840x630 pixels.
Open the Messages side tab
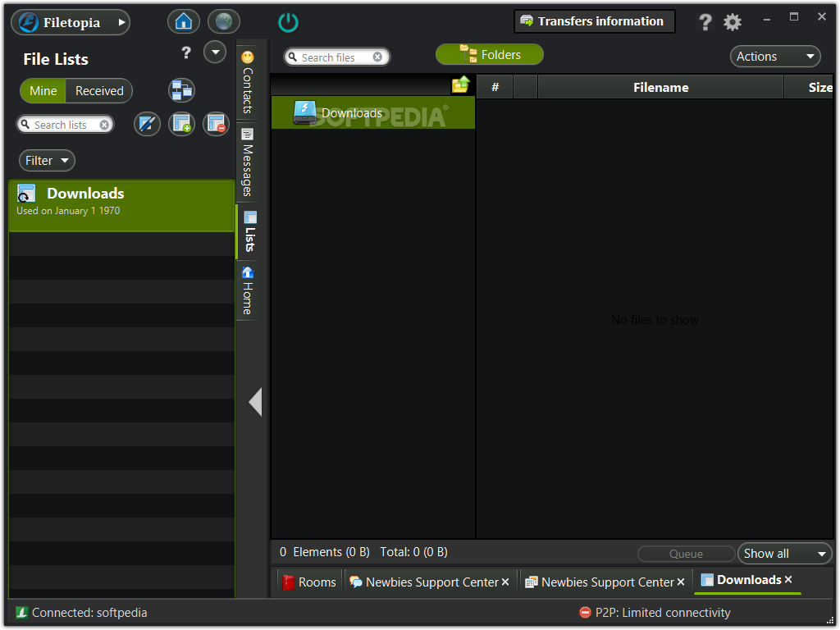248,162
